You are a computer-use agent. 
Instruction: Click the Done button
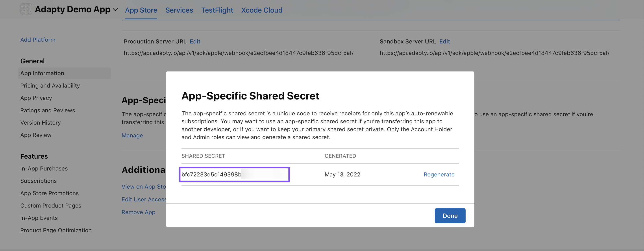(450, 215)
